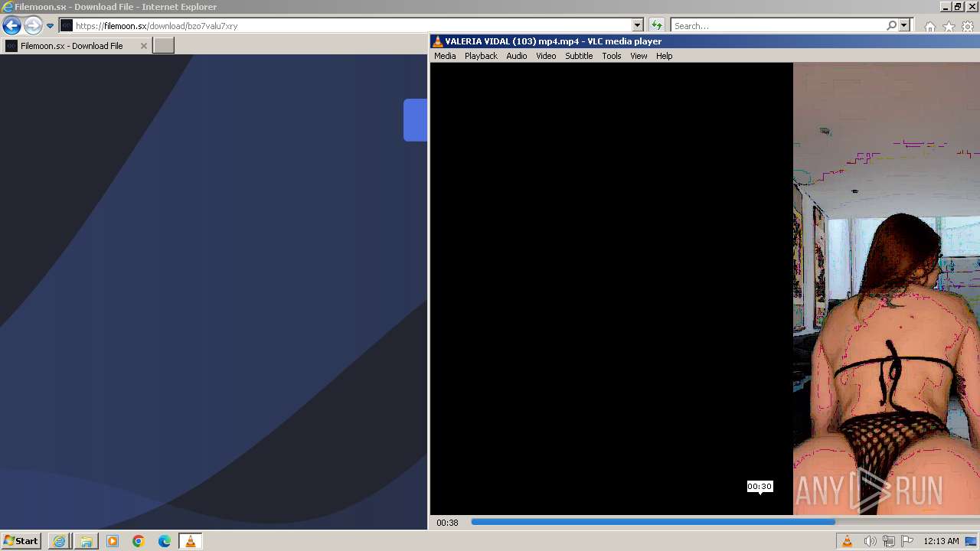The image size is (980, 551).
Task: Click the blue button on Filemoon page
Action: (415, 120)
